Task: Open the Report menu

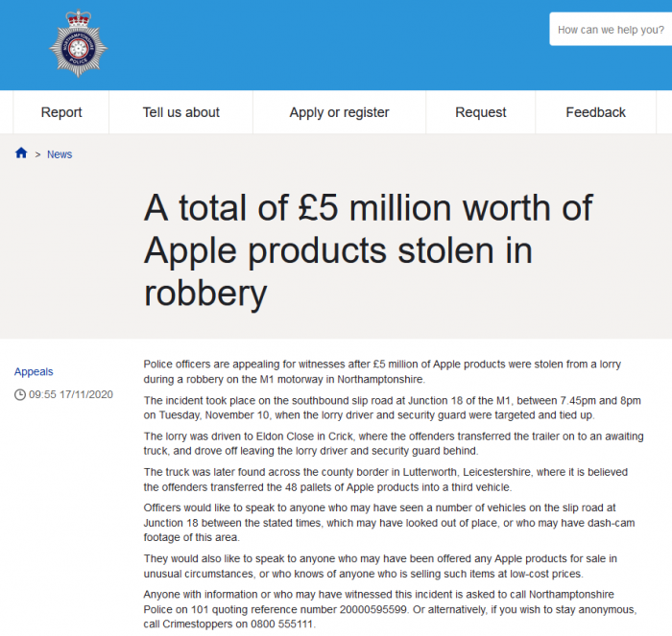Action: point(61,112)
